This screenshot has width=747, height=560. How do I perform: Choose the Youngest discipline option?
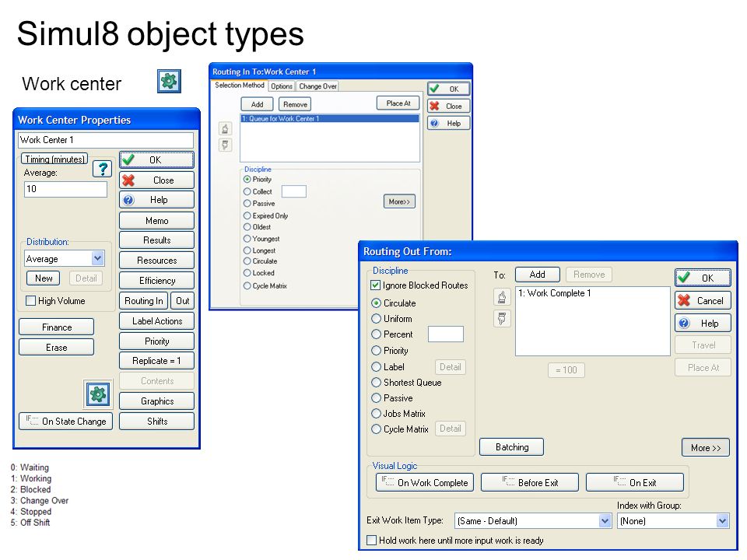click(247, 239)
